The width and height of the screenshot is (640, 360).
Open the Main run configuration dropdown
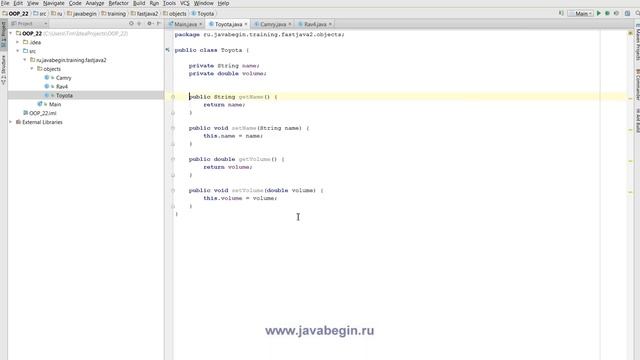[x=580, y=13]
